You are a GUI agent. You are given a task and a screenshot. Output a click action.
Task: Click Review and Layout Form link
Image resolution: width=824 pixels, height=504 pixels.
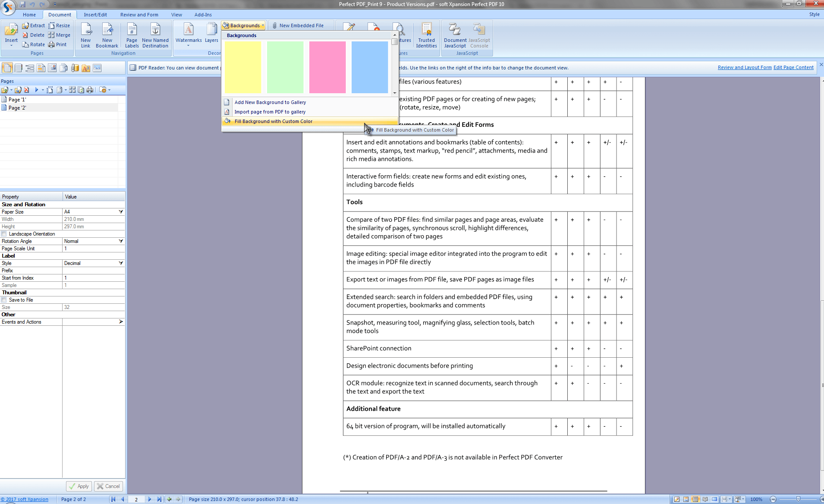click(745, 67)
